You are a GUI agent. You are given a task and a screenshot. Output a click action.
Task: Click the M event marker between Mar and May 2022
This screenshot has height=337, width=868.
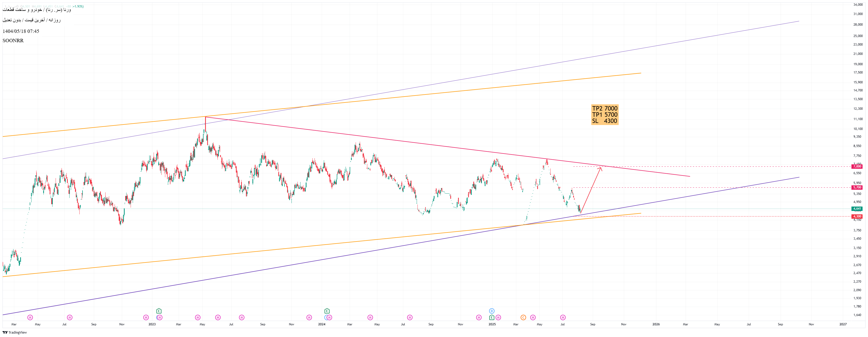(30, 317)
